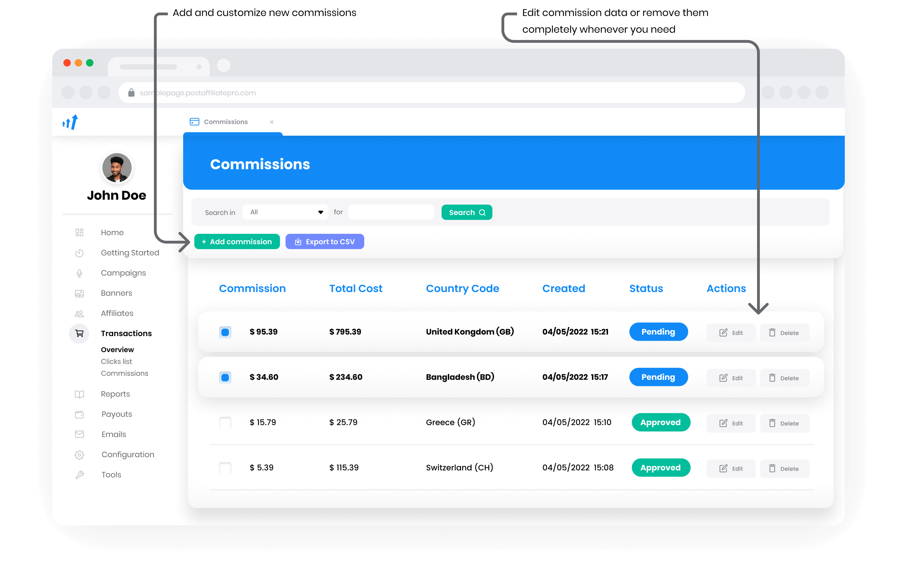This screenshot has width=904, height=588.
Task: Click the Payouts wallet icon
Action: point(79,414)
